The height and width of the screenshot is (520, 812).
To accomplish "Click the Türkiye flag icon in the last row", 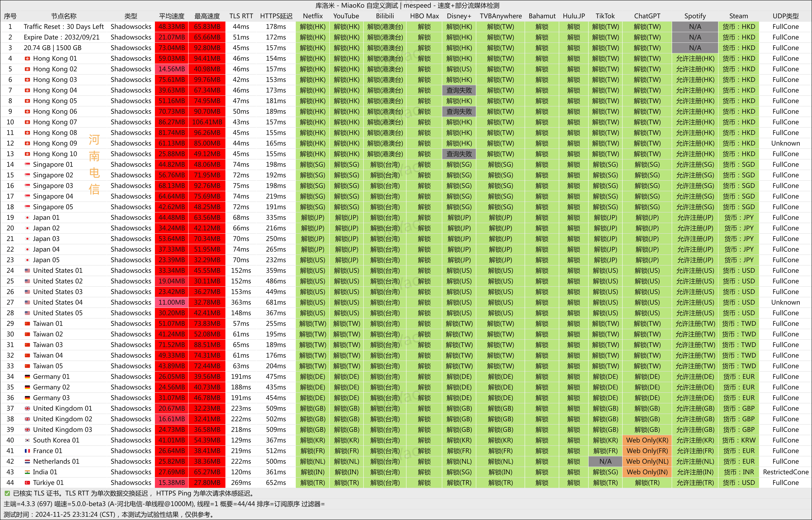I will coord(27,483).
